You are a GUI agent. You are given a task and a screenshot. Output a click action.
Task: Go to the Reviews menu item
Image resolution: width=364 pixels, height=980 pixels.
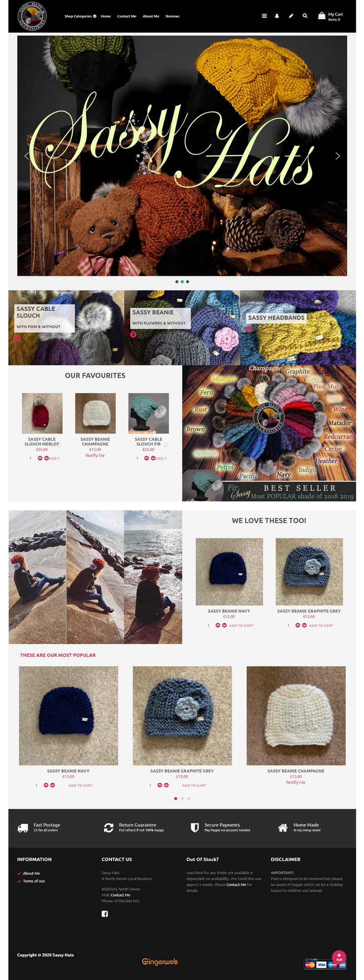tap(172, 16)
